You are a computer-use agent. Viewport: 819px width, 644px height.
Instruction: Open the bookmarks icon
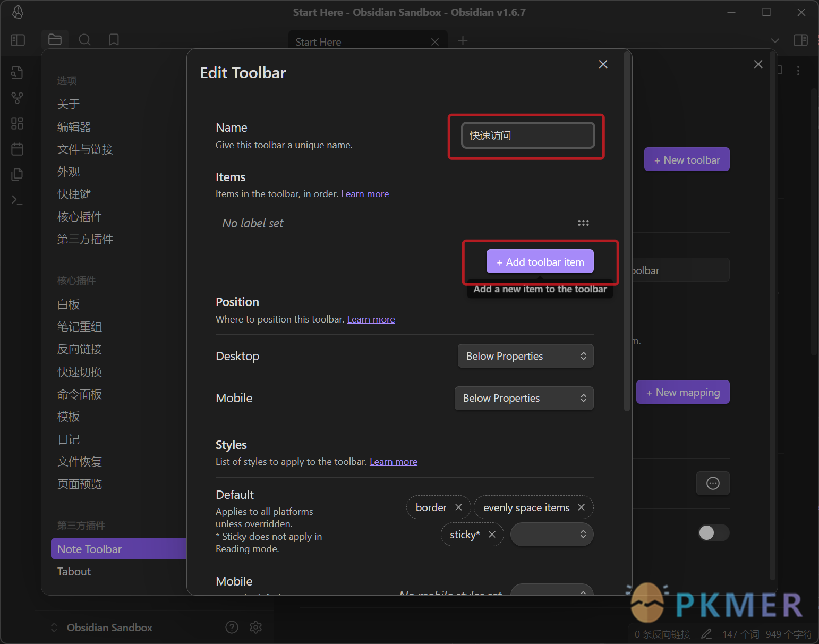(x=114, y=40)
